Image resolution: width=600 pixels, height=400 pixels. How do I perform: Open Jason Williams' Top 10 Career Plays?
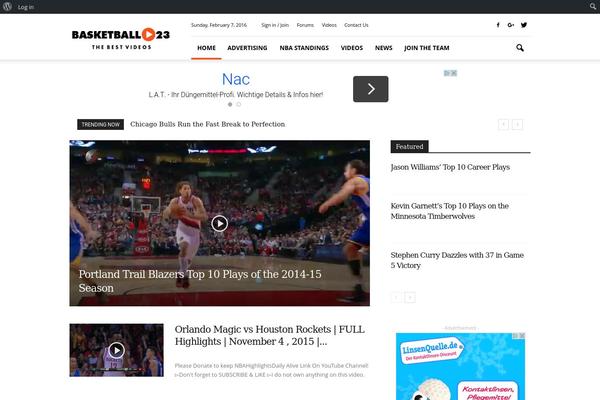[450, 167]
